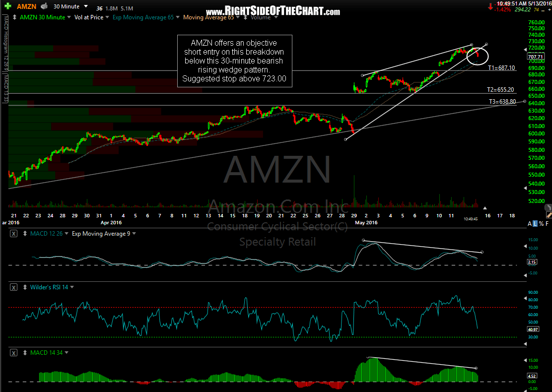Expand the MACD 12 26 dropdown arrow
Image resolution: width=552 pixels, height=392 pixels.
67,234
